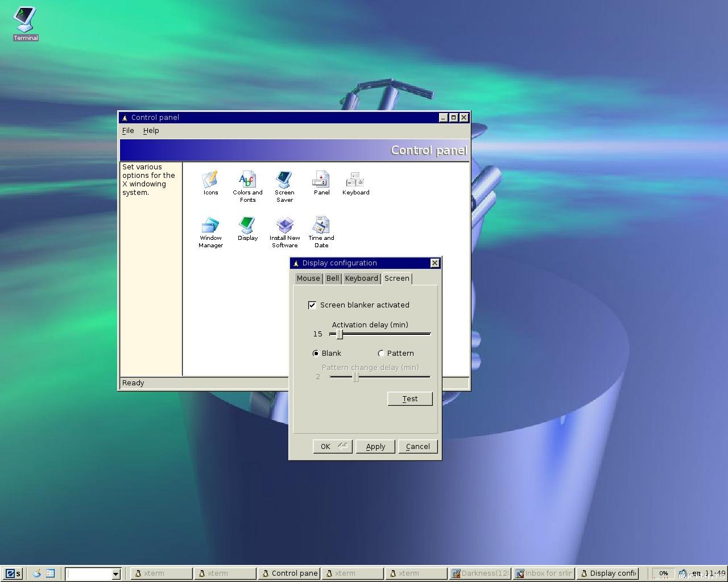
Task: Click the 'Ready' status bar text
Action: pyautogui.click(x=133, y=383)
